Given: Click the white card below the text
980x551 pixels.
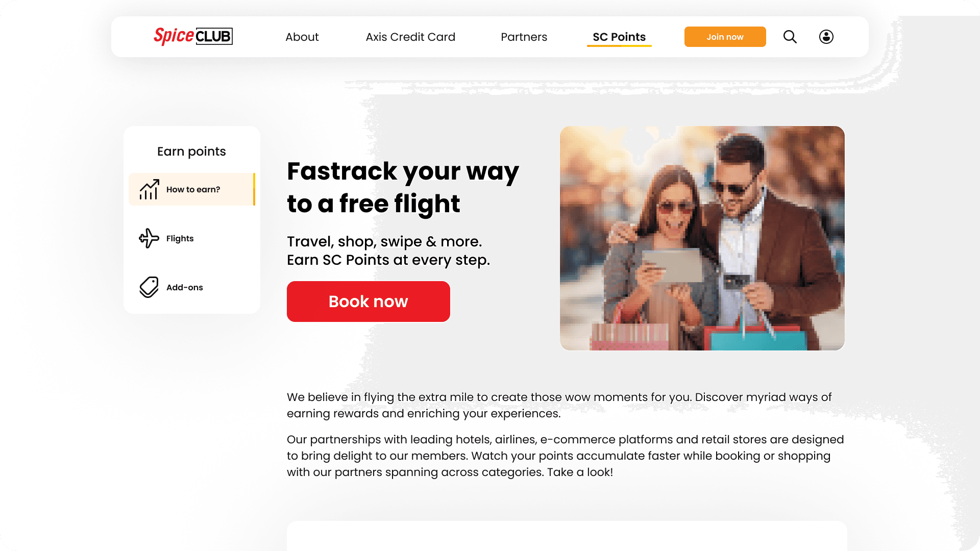Looking at the screenshot, I should tap(567, 536).
